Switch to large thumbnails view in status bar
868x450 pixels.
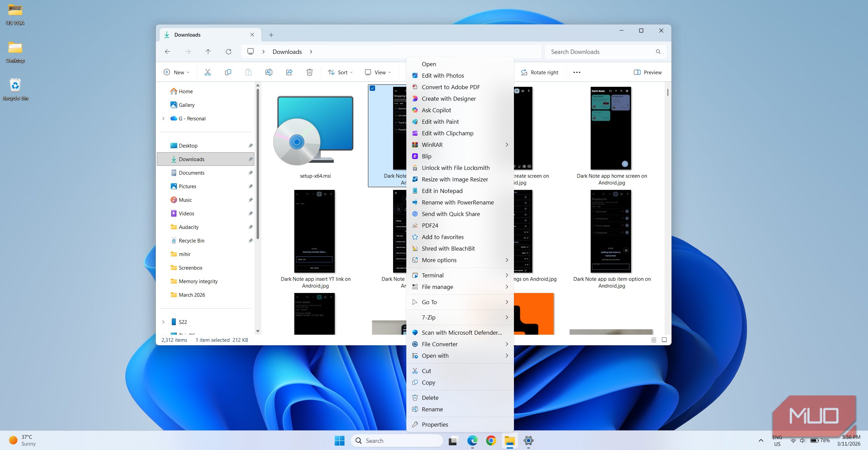coord(664,340)
